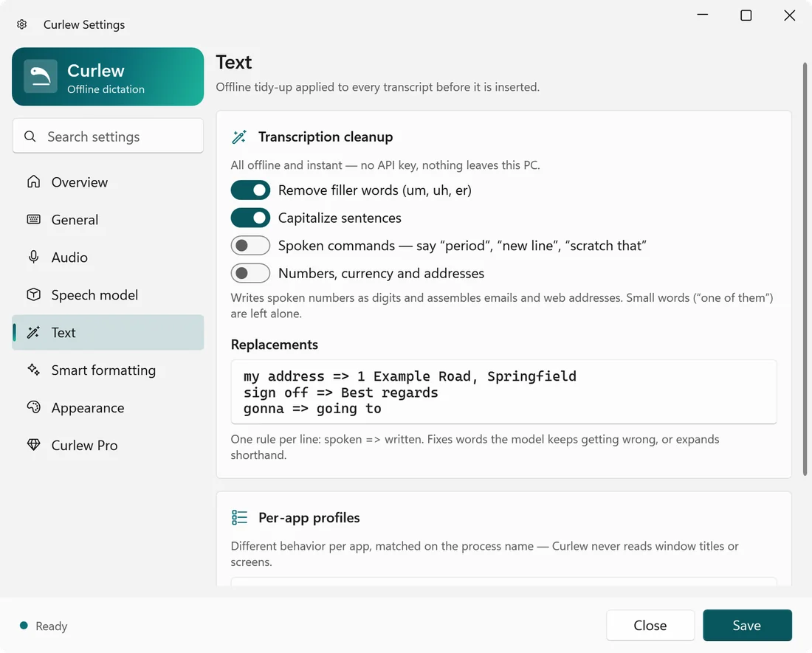This screenshot has width=812, height=653.
Task: Switch to Audio settings
Action: [x=108, y=258]
